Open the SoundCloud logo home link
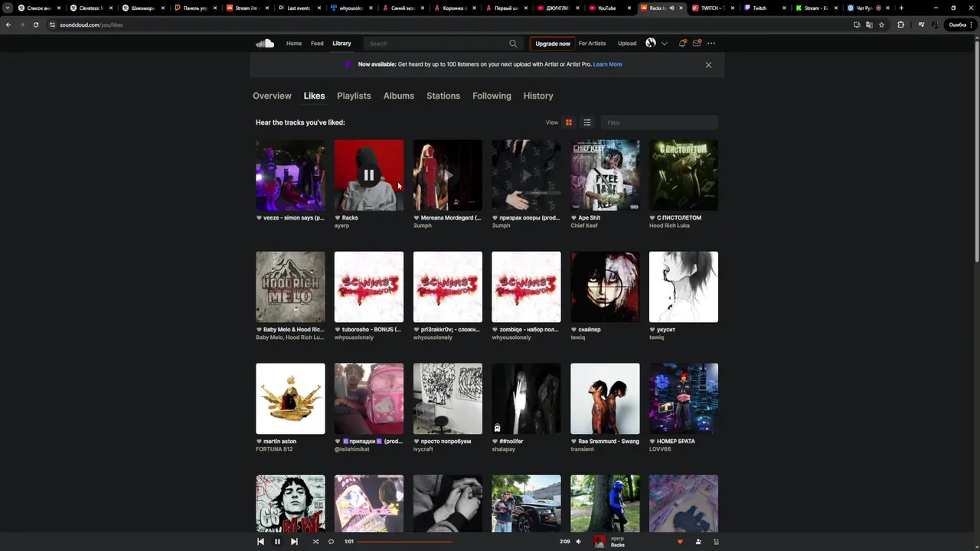980x551 pixels. tap(265, 44)
